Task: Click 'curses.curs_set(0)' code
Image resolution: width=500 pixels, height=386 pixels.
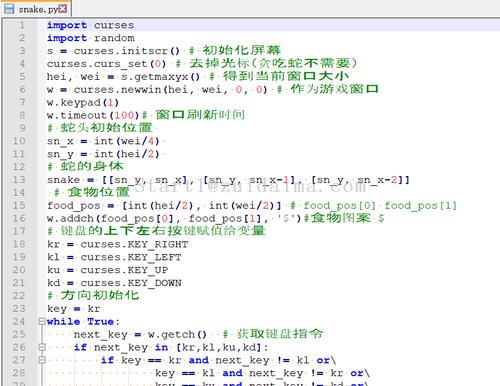Action: point(106,64)
